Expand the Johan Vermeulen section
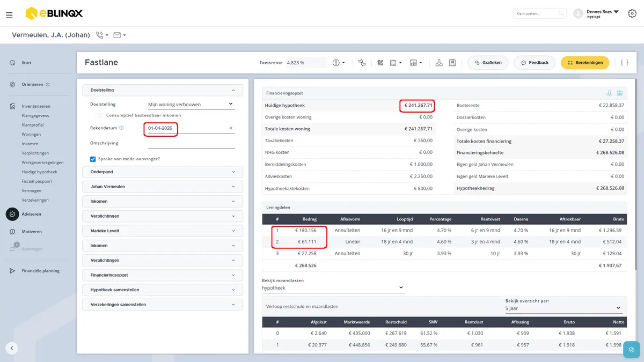The height and width of the screenshot is (362, 644). 163,187
